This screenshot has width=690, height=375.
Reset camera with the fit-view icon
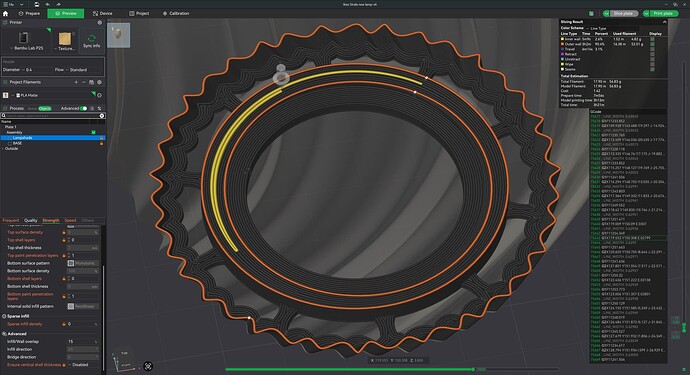(x=148, y=366)
